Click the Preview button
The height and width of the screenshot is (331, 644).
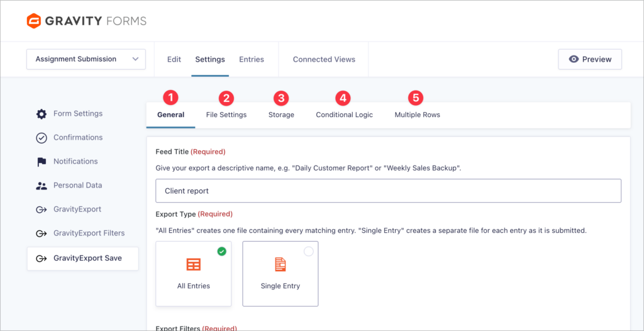click(x=590, y=59)
